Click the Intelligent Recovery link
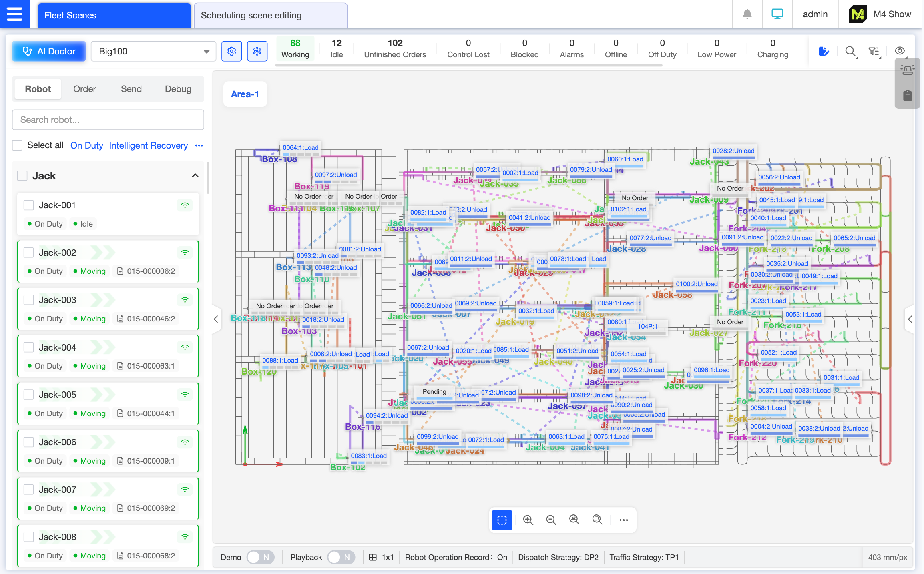 click(148, 145)
